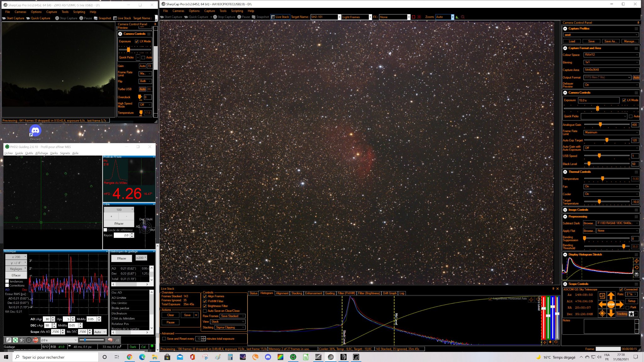Click the target crosshair icon in Scope Controls

[x=602, y=313]
